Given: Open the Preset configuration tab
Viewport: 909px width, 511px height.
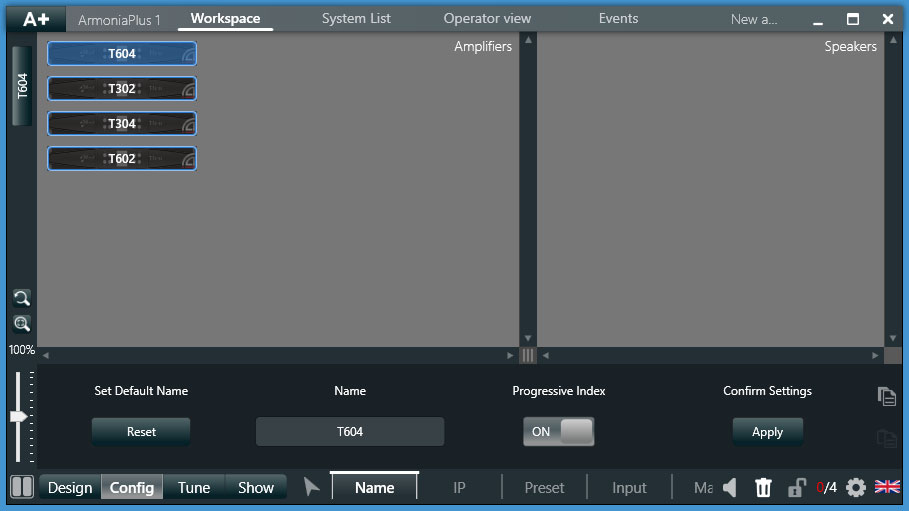Looking at the screenshot, I should [544, 487].
